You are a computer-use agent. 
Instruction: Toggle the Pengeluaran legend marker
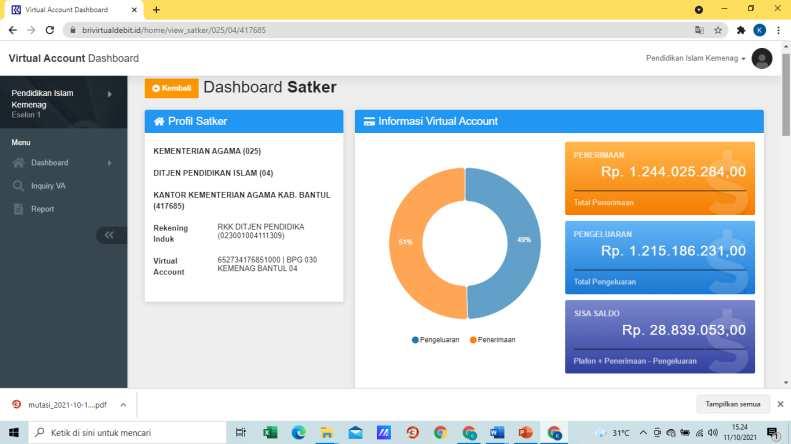pos(415,340)
